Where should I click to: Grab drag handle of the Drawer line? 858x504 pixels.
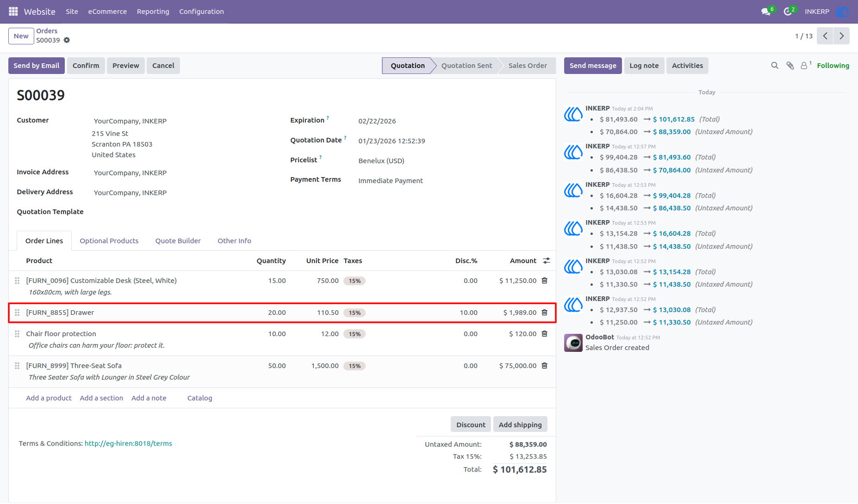17,313
